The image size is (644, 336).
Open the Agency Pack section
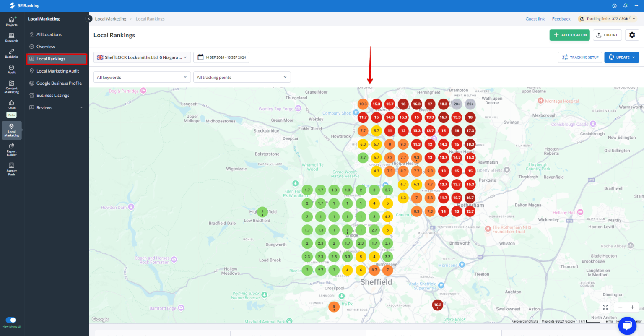coord(11,169)
